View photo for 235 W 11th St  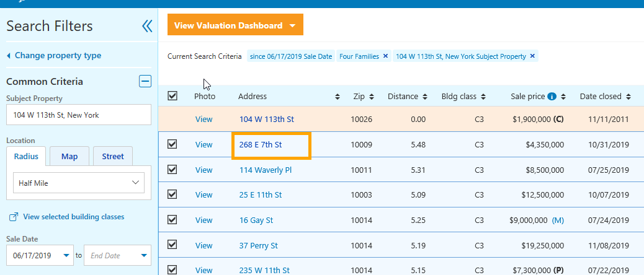click(x=203, y=270)
